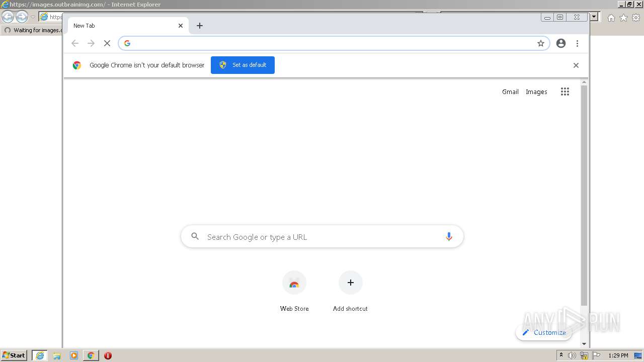Viewport: 644px width, 362px height.
Task: Open Internet Explorer Home icon
Action: (x=611, y=18)
